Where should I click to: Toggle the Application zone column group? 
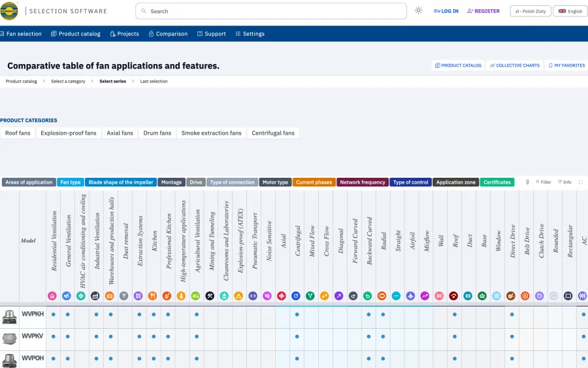point(455,182)
